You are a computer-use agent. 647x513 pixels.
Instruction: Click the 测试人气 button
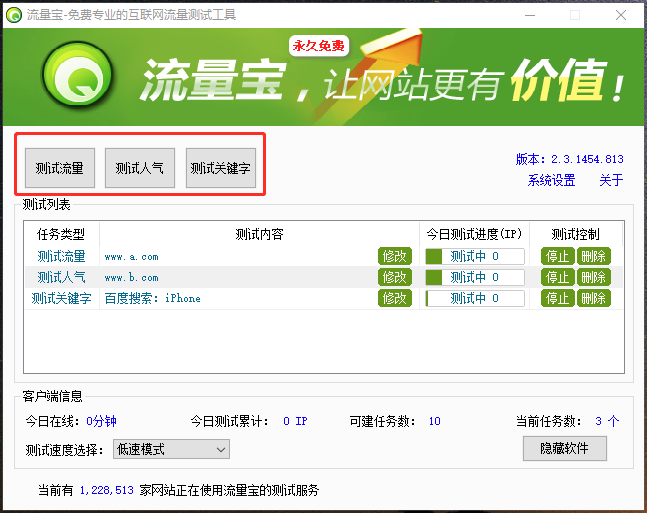click(140, 168)
